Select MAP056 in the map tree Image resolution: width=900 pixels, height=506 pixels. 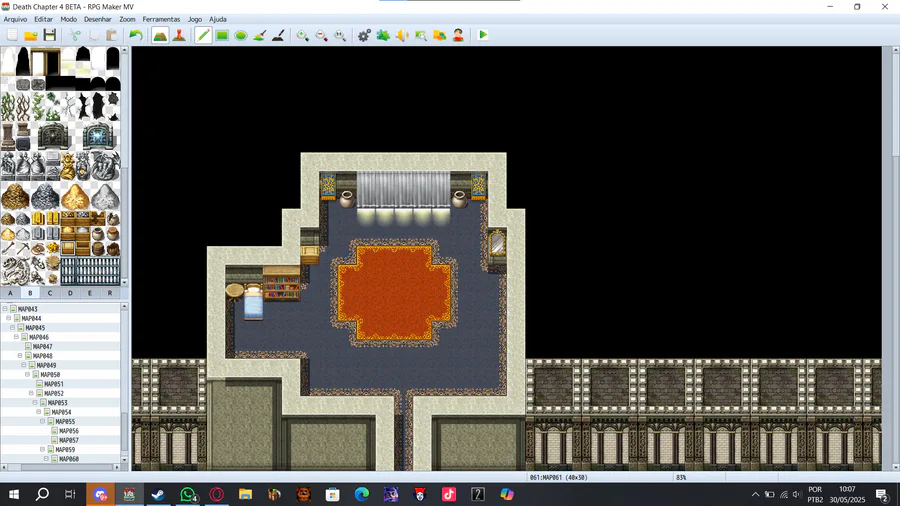point(69,431)
